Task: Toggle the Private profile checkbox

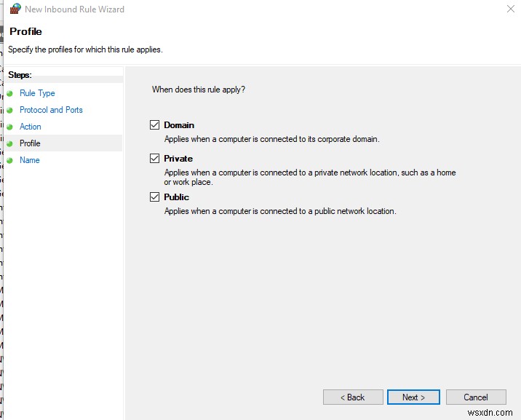Action: [x=154, y=158]
